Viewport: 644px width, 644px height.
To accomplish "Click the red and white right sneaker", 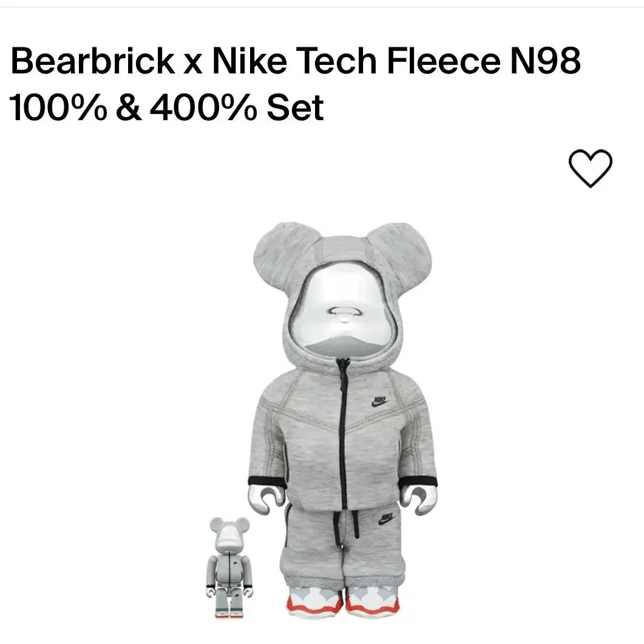I will point(373,602).
